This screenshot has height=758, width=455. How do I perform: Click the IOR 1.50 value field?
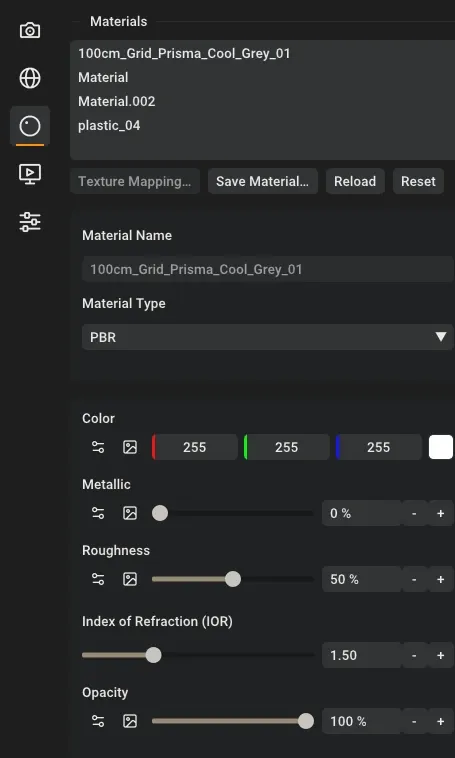coord(362,655)
